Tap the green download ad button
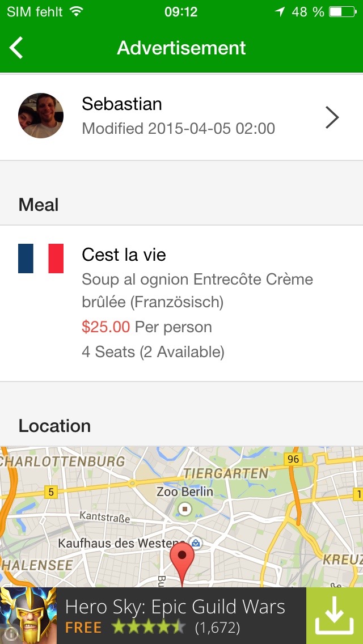The height and width of the screenshot is (644, 363). [x=335, y=616]
